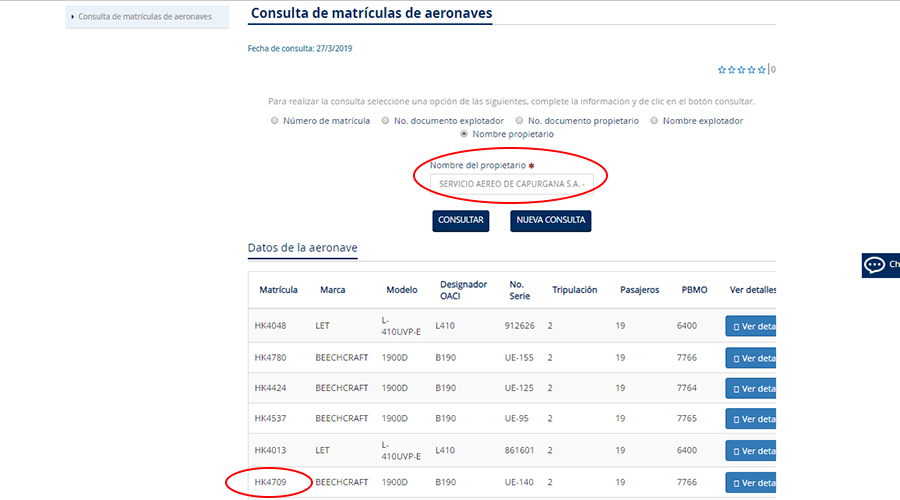Click Ver detalles button for HK4709
This screenshot has height=500, width=900.
click(751, 483)
